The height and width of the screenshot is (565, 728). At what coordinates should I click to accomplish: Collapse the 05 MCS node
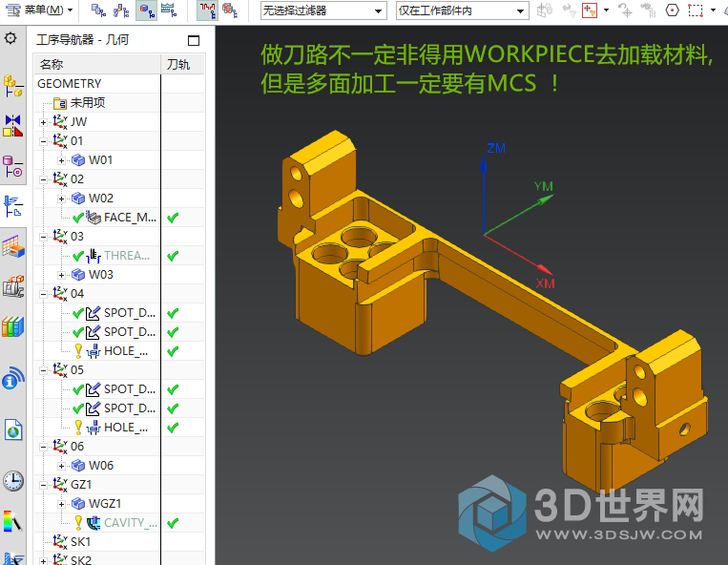point(43,370)
